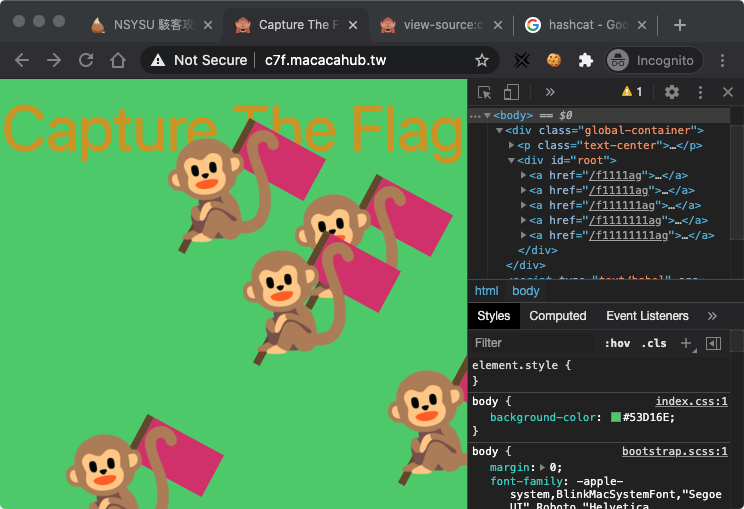Click the styles Filter input
The image size is (744, 509).
pyautogui.click(x=531, y=343)
